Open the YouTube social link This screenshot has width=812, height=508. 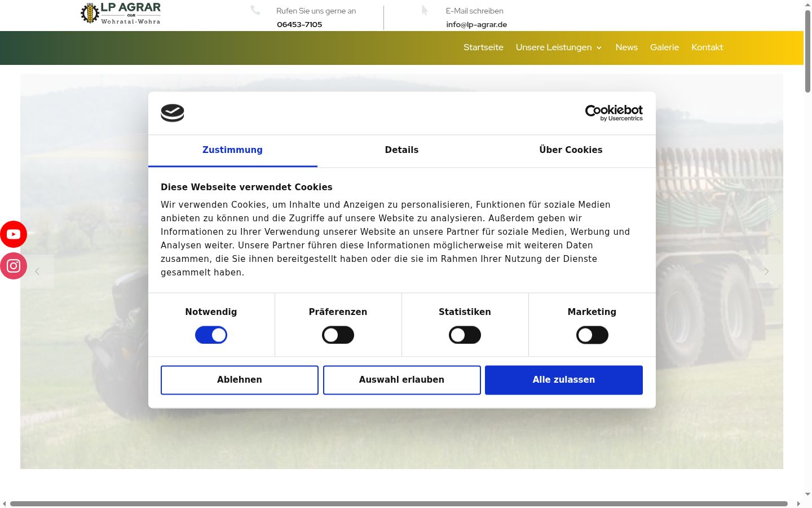tap(14, 234)
